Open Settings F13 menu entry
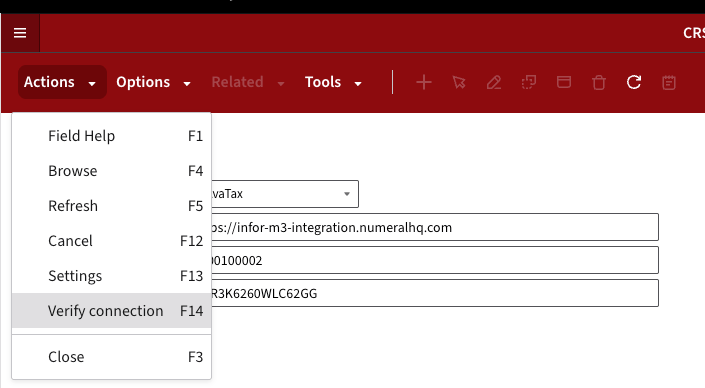The image size is (705, 388). pyautogui.click(x=112, y=276)
